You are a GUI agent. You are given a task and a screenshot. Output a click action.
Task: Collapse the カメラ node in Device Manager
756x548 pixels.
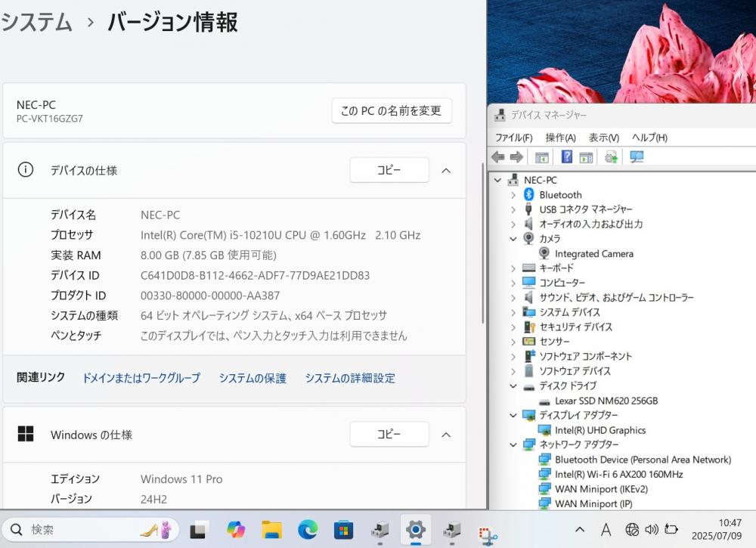513,239
